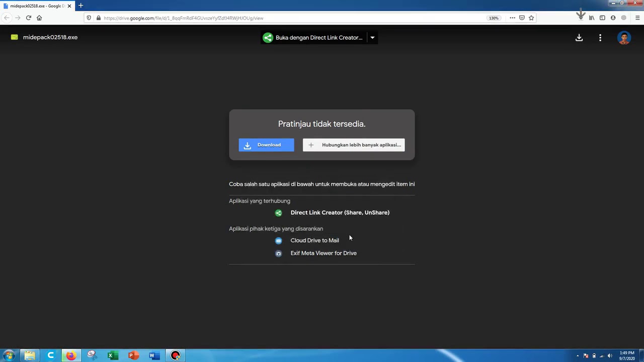
Task: Open the Drive three-dot more actions menu
Action: (x=600, y=38)
